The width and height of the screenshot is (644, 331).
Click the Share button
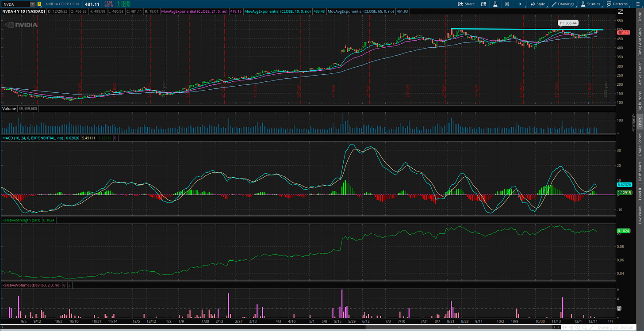466,4
